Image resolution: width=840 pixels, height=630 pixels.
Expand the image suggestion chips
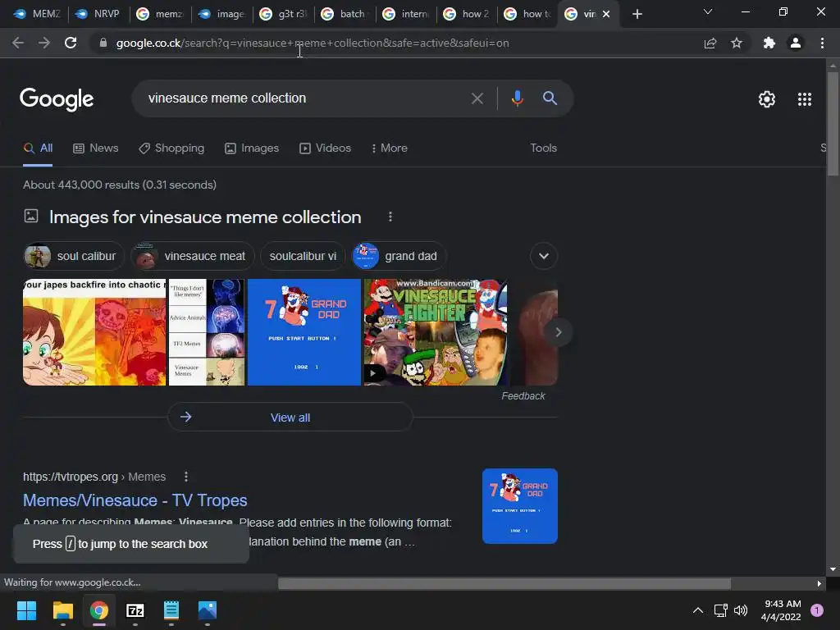click(x=543, y=256)
